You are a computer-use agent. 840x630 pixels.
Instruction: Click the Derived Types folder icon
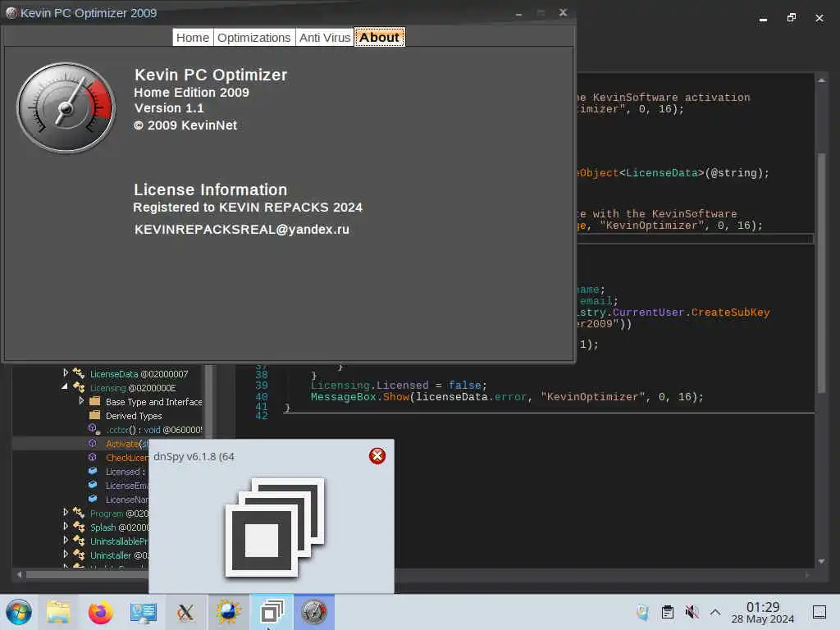click(95, 415)
